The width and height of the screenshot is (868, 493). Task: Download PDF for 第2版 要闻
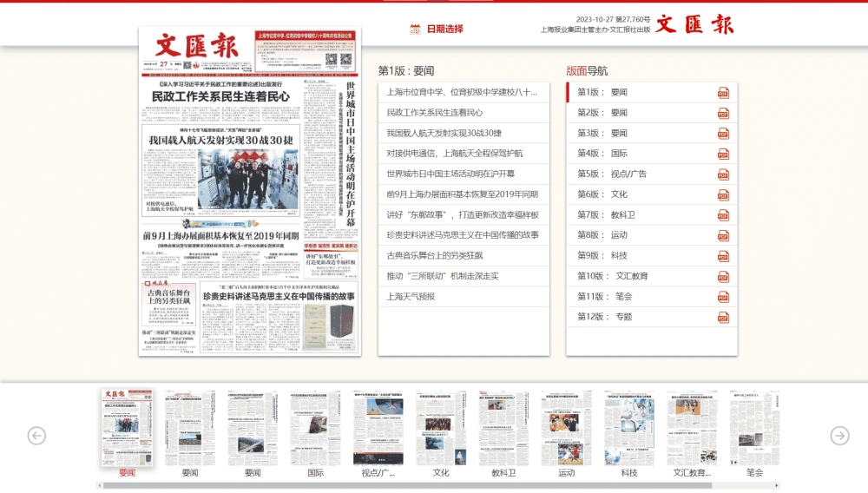point(723,114)
